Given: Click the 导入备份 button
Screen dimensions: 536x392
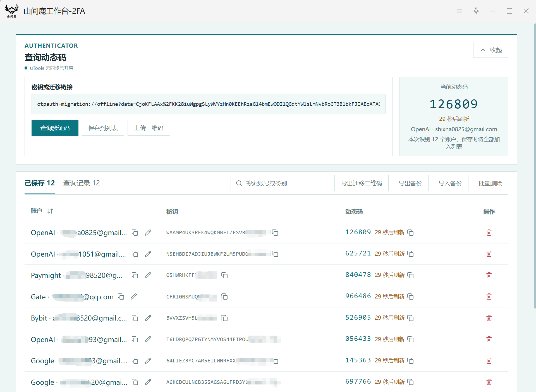Looking at the screenshot, I should pos(450,183).
